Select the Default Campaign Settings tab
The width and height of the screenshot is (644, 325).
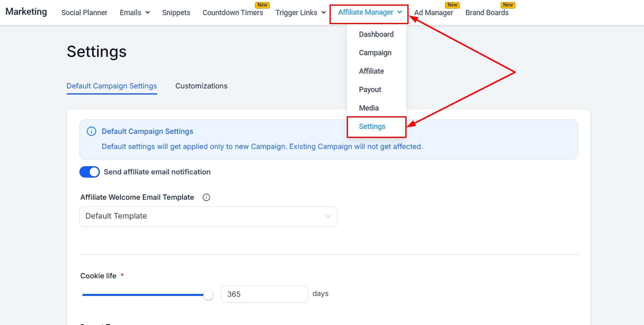[112, 86]
